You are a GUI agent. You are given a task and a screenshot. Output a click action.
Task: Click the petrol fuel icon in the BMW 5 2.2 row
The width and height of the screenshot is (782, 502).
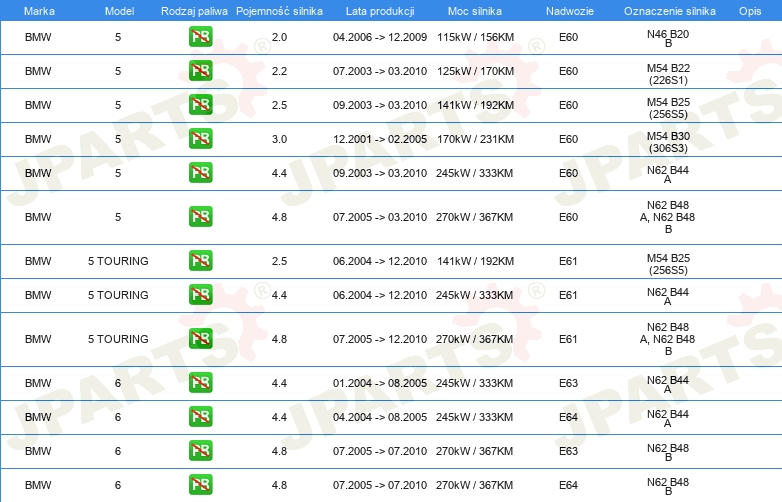point(200,71)
